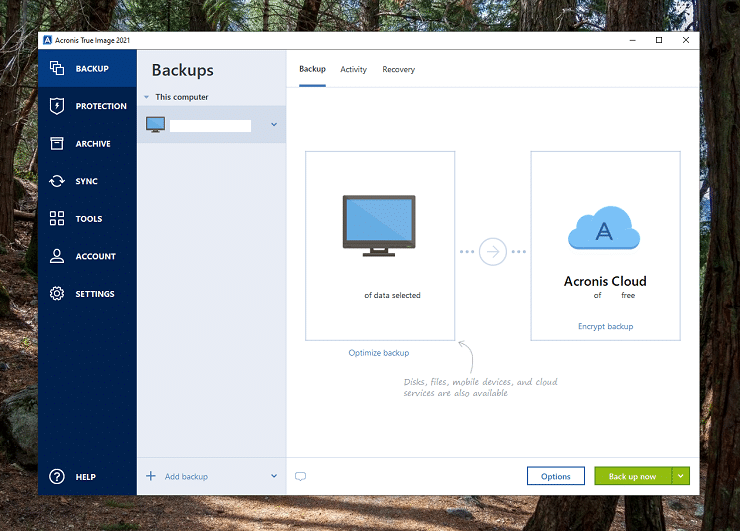Click the Acronis logo in the title bar

(47, 40)
